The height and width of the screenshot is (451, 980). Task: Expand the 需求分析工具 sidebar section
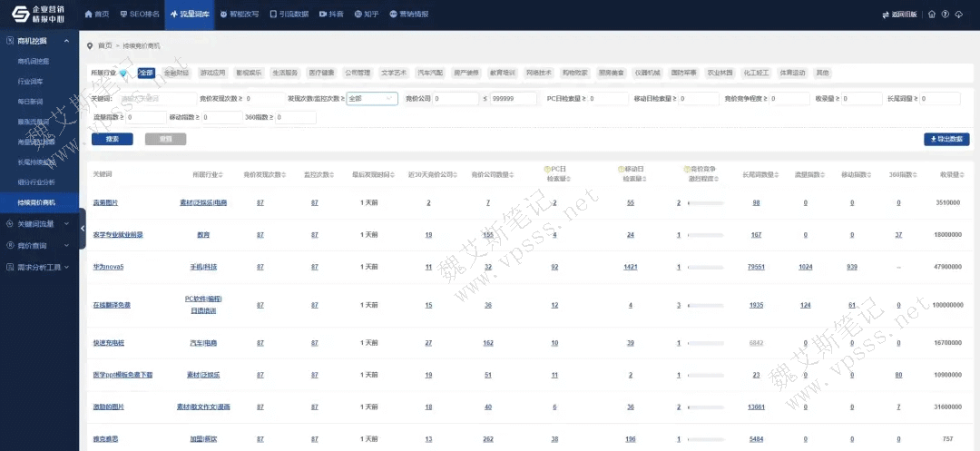coord(39,268)
